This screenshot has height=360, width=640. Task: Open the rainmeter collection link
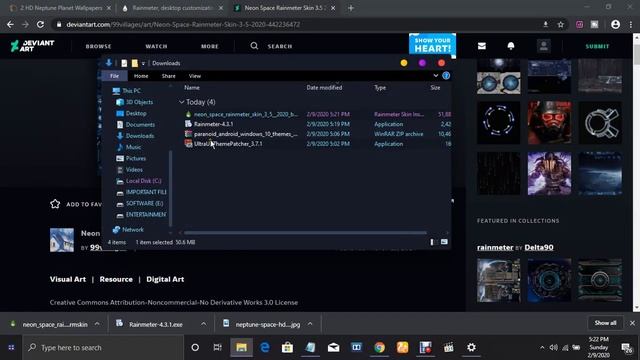click(x=495, y=247)
